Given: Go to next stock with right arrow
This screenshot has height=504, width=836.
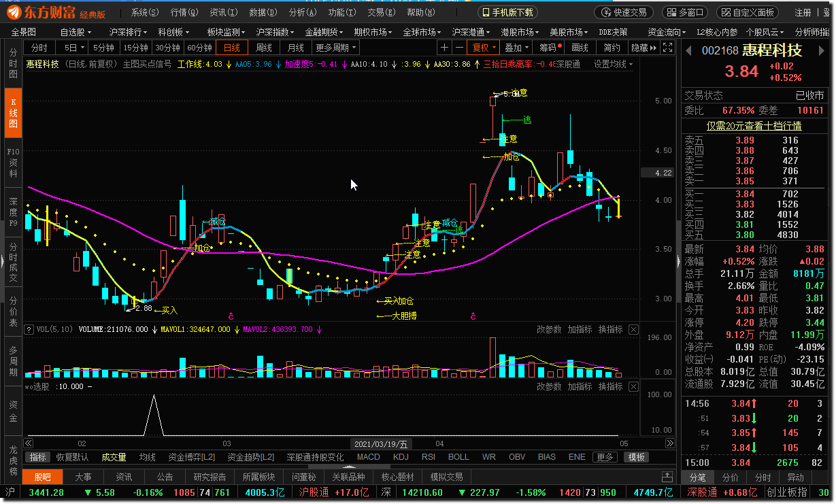Looking at the screenshot, I should [x=825, y=51].
